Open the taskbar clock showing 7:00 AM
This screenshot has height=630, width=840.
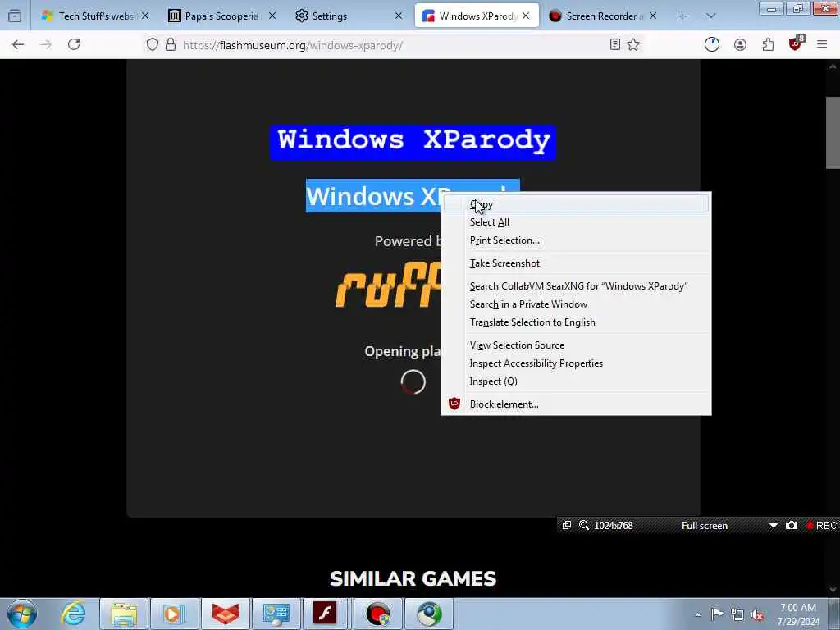tap(798, 614)
